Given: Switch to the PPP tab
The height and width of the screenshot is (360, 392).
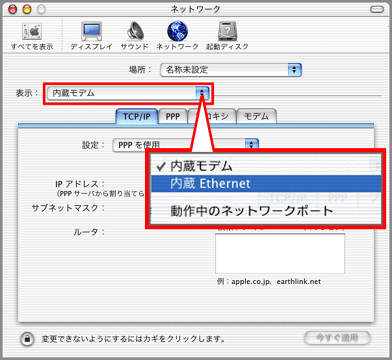Looking at the screenshot, I should (173, 116).
